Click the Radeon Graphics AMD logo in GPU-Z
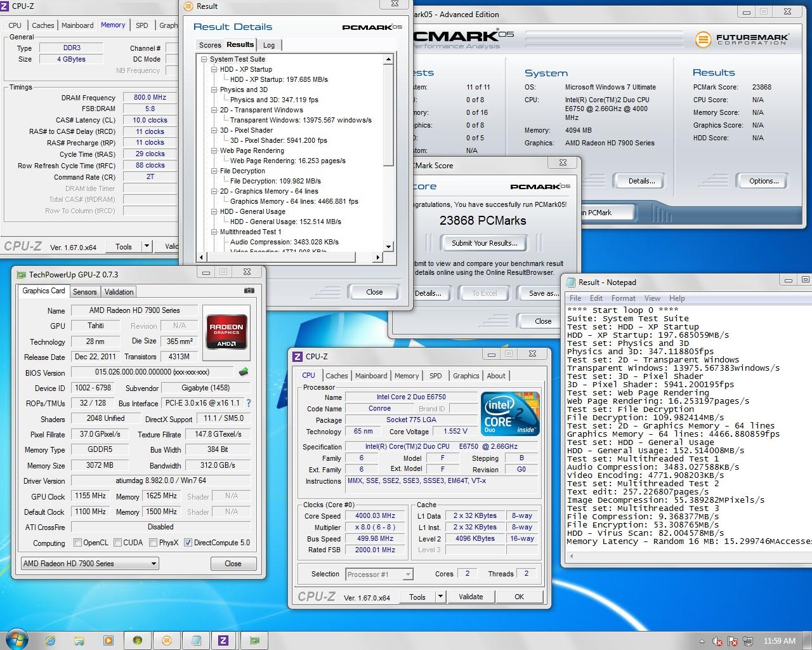Screen dimensions: 812x650 pyautogui.click(x=226, y=331)
